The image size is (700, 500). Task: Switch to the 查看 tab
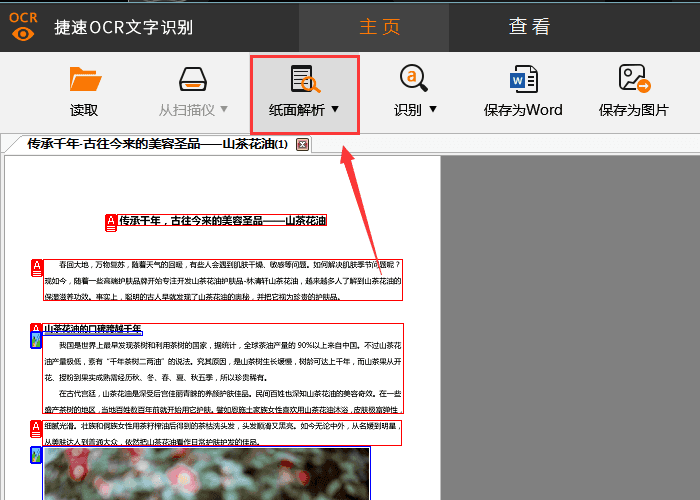[529, 27]
